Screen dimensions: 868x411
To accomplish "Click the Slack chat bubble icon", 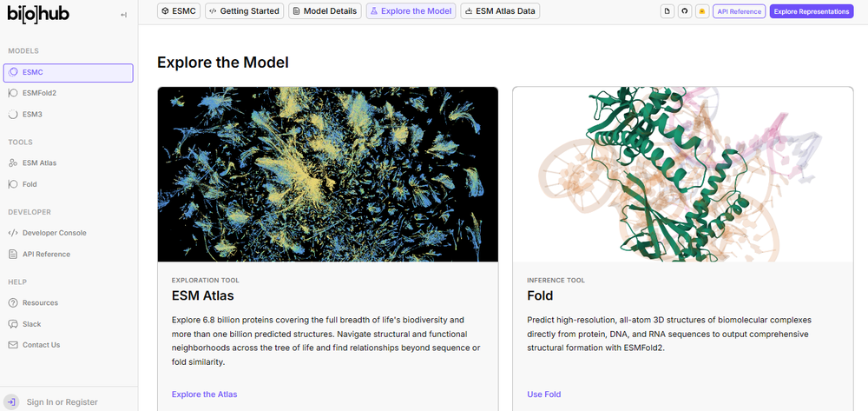I will (x=13, y=324).
